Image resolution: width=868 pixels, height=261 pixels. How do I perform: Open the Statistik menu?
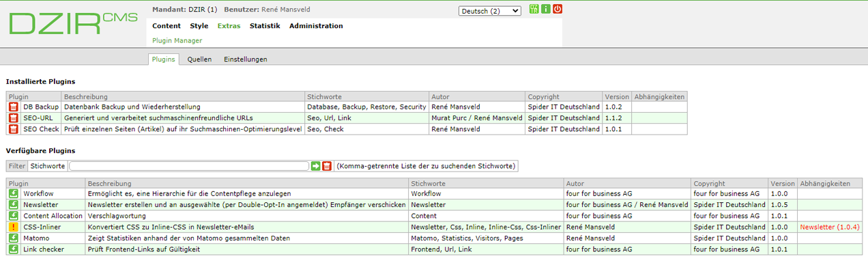265,26
